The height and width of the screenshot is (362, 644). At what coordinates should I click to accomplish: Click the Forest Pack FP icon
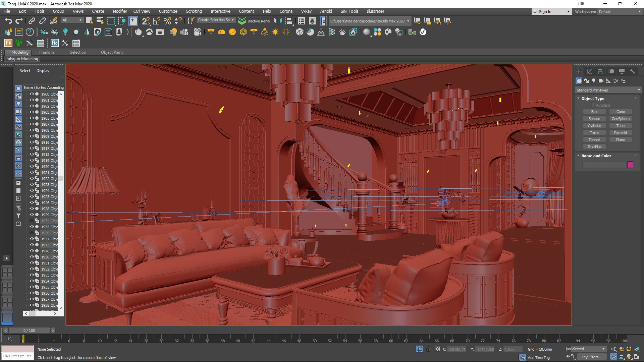click(x=8, y=43)
